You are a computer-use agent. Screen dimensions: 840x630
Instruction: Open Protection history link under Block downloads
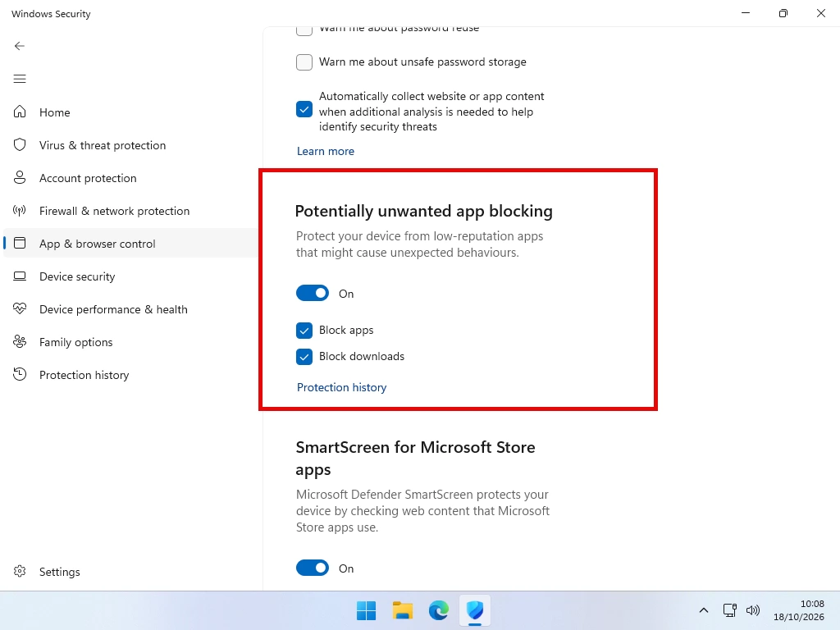tap(342, 387)
